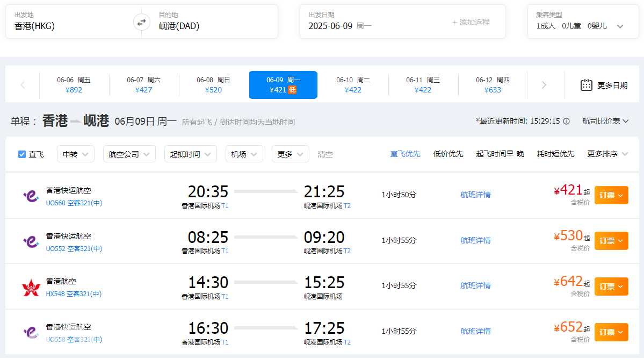Image resolution: width=644 pixels, height=358 pixels.
Task: Toggle the 直飞 direct flight checkbox
Action: (22, 154)
